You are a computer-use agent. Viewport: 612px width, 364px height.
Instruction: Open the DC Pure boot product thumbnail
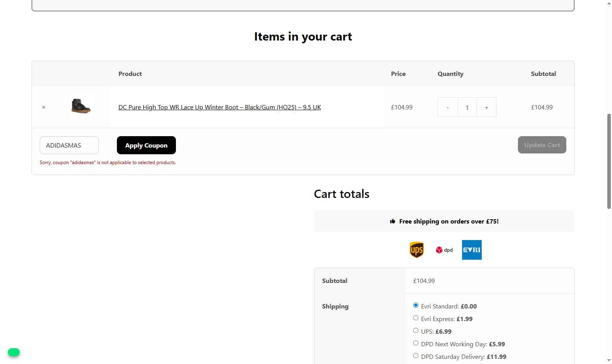click(x=81, y=106)
